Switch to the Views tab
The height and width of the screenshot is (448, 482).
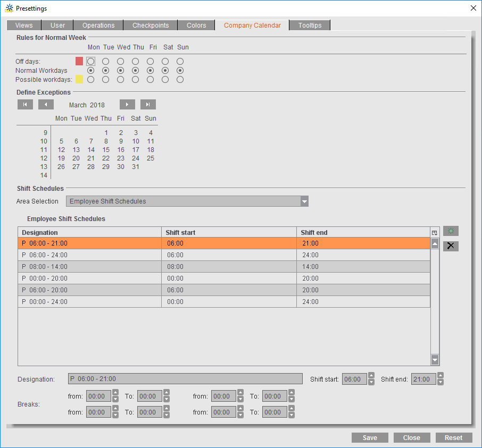[x=24, y=25]
